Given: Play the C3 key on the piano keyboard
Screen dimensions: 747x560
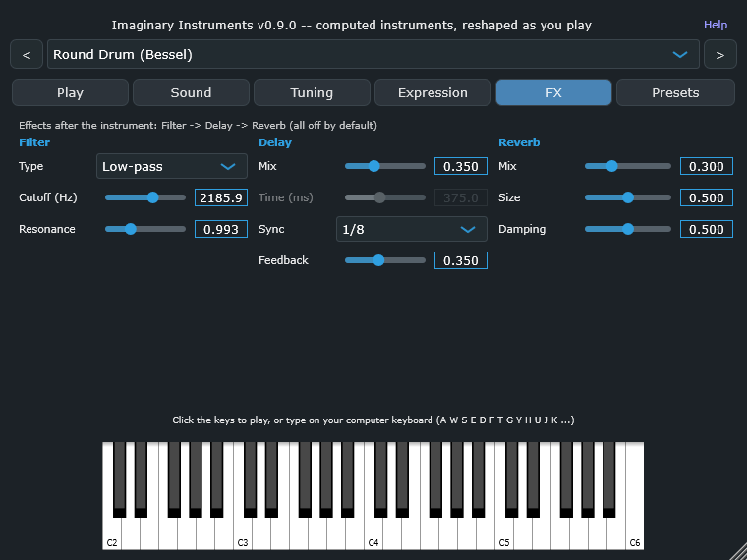Looking at the screenshot, I should click(x=243, y=533).
